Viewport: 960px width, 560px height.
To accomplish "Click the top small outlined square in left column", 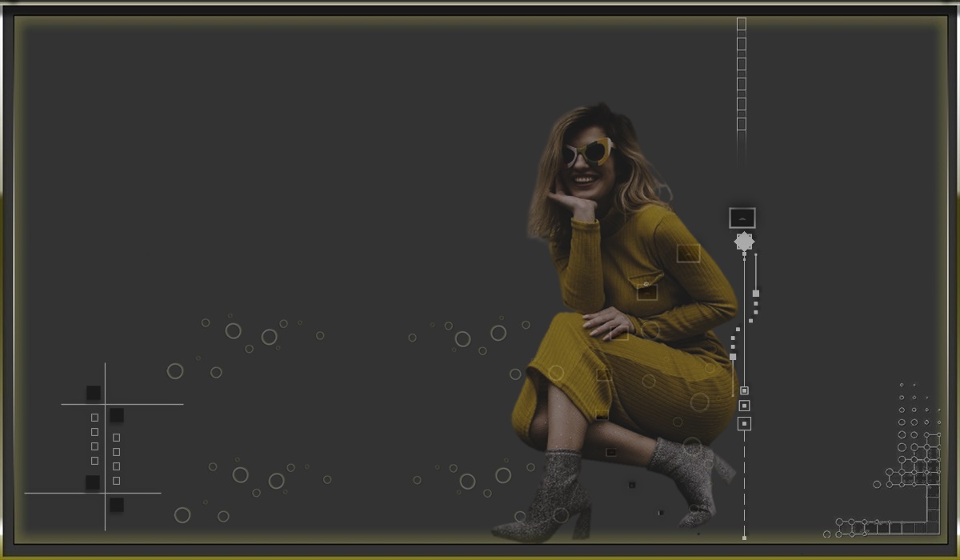I will tap(94, 418).
